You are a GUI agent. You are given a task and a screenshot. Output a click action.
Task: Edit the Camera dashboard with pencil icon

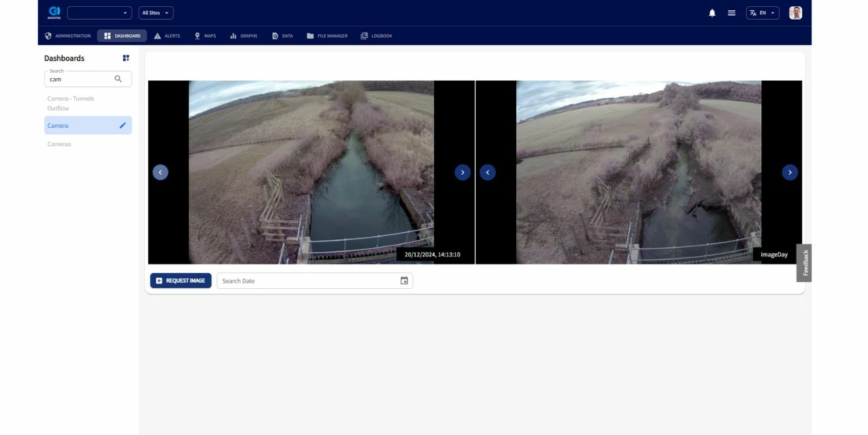pyautogui.click(x=122, y=125)
